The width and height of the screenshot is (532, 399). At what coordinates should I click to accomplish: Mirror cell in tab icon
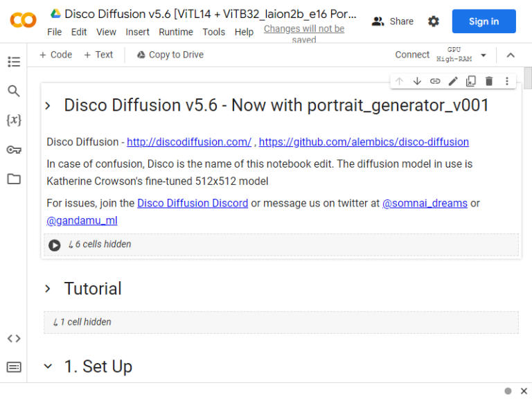tap(471, 81)
